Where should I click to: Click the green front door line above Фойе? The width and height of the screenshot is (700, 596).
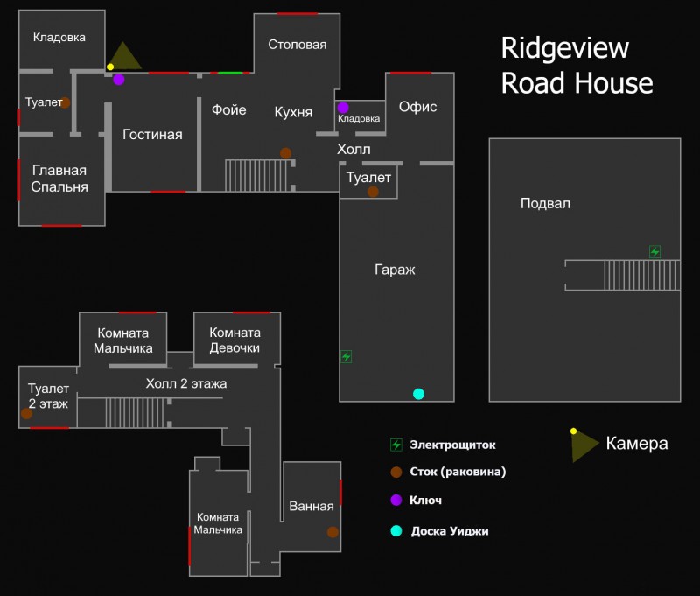(x=230, y=73)
